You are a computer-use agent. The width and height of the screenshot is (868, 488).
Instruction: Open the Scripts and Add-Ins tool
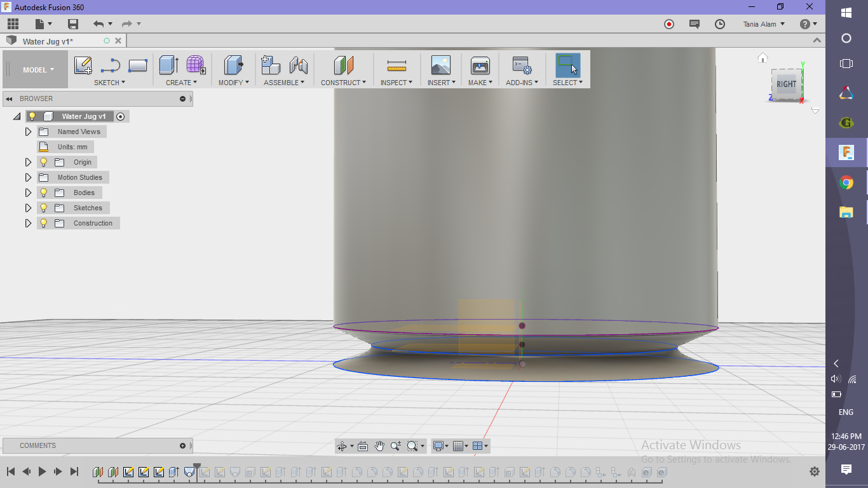[x=522, y=65]
